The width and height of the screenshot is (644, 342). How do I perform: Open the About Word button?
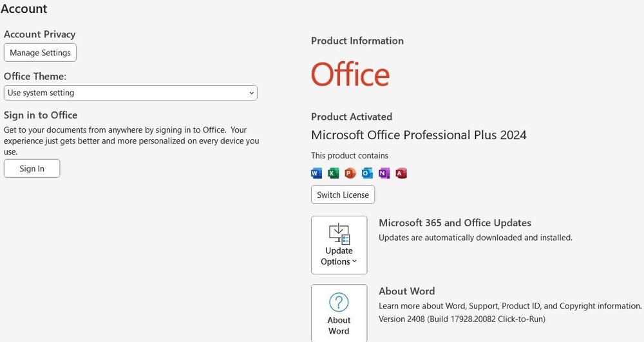(339, 313)
